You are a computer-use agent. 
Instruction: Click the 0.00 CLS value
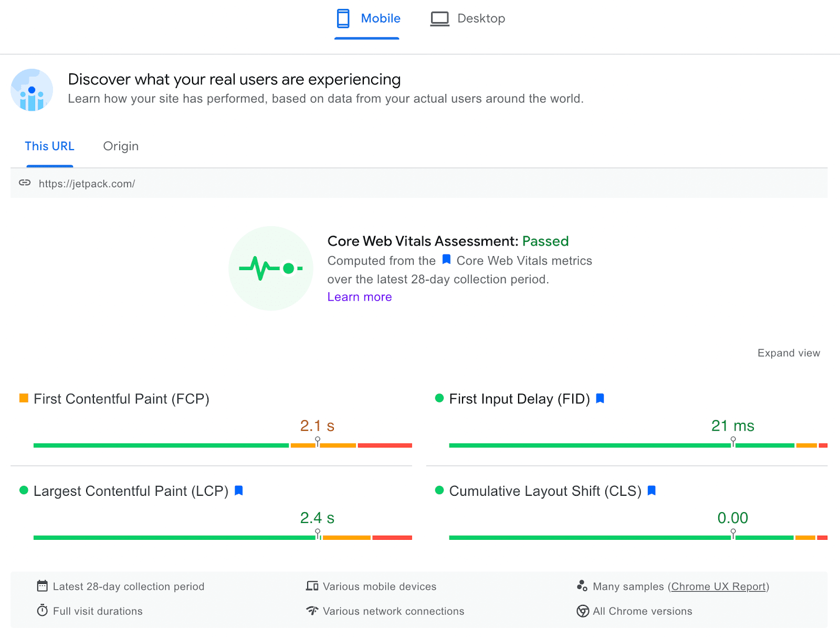tap(733, 518)
